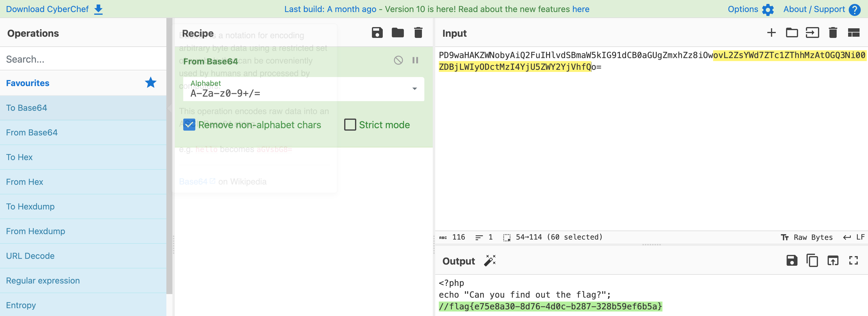Click Download CyberChef link
The height and width of the screenshot is (316, 868).
(x=47, y=9)
